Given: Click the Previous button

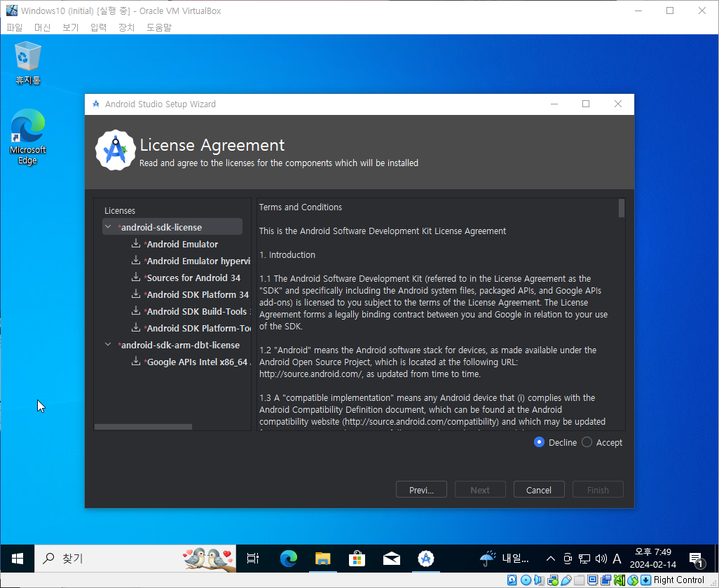Looking at the screenshot, I should 421,489.
